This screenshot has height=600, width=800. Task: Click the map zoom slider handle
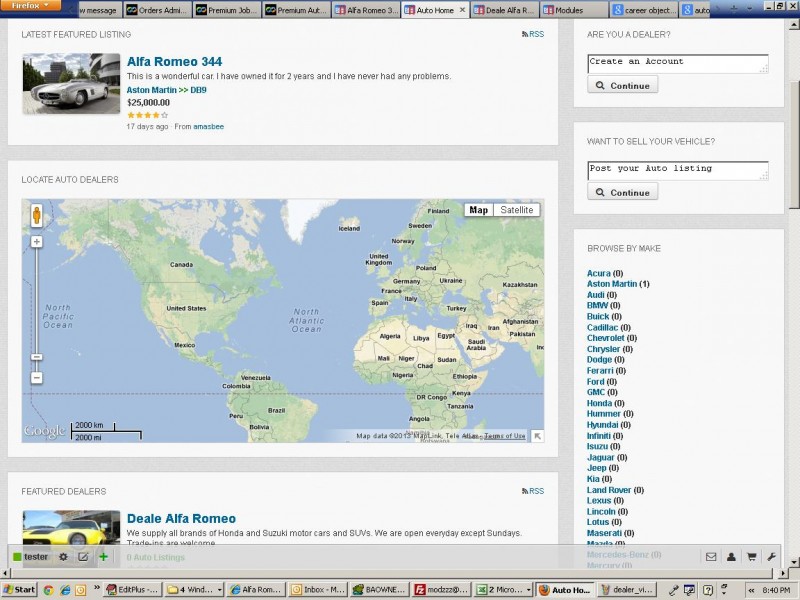[36, 357]
